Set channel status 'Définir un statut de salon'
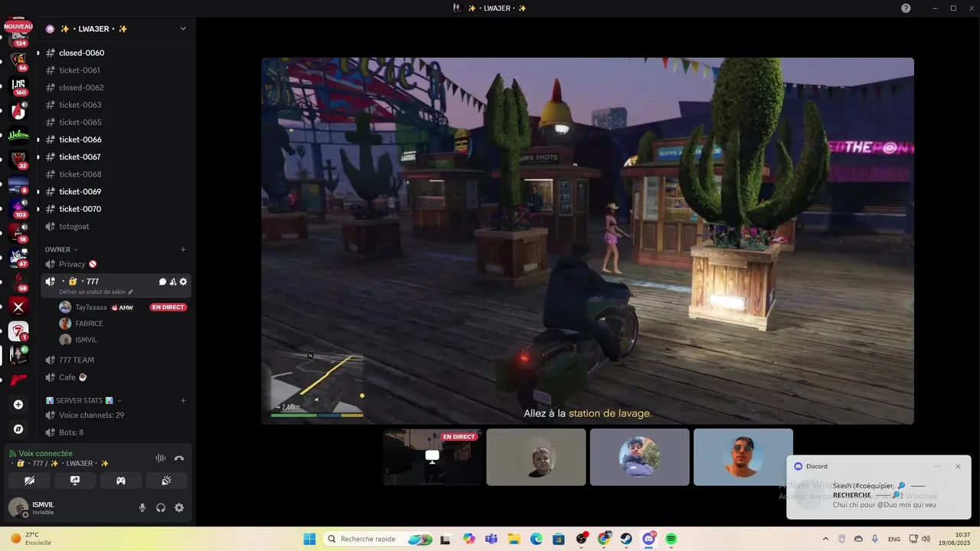 96,292
